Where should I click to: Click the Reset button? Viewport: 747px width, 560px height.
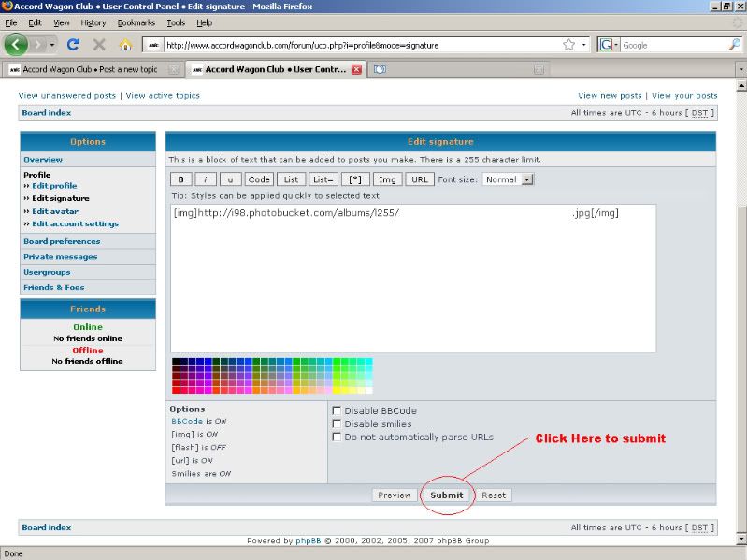(494, 495)
